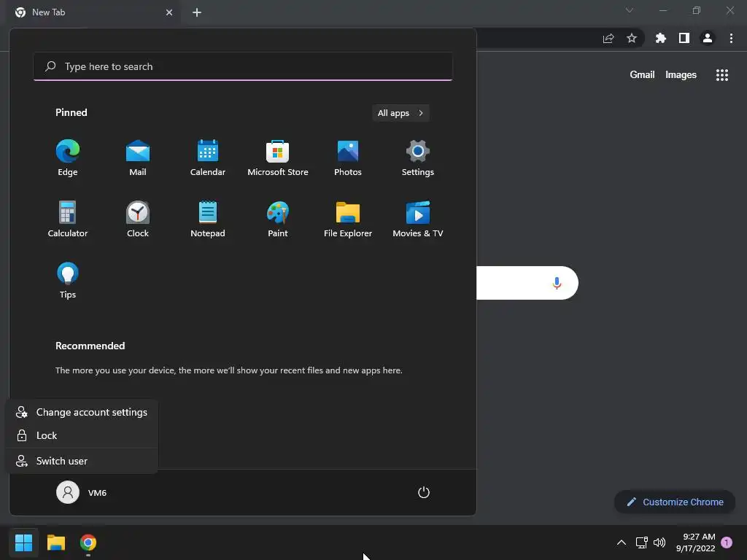Open File Explorer from the taskbar

(55, 542)
